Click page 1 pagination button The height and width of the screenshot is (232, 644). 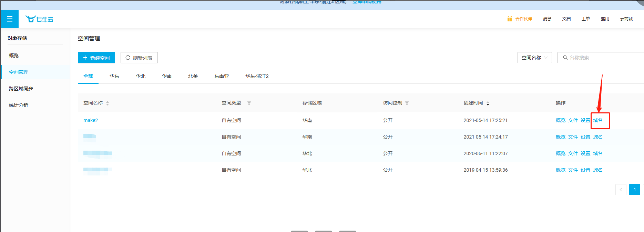(x=634, y=190)
